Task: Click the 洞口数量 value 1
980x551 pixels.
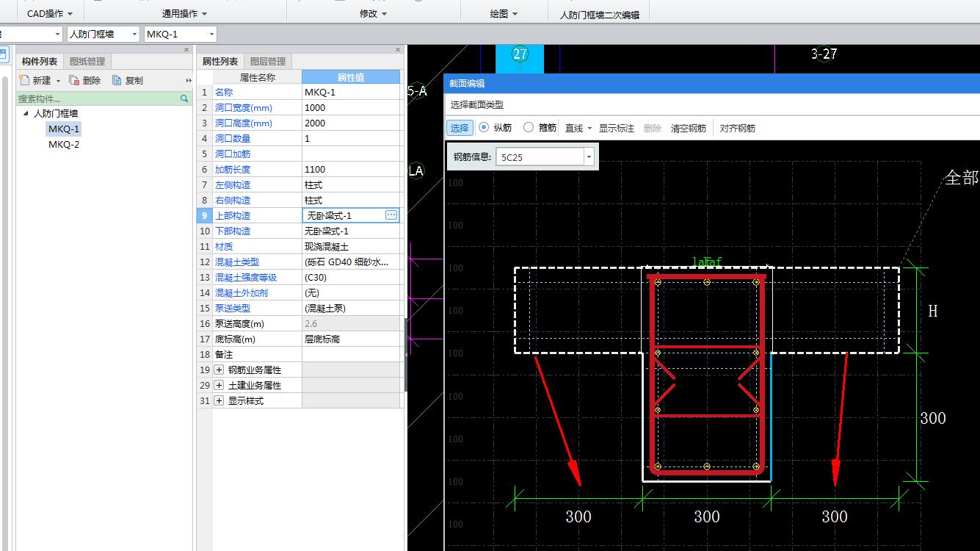Action: click(351, 138)
